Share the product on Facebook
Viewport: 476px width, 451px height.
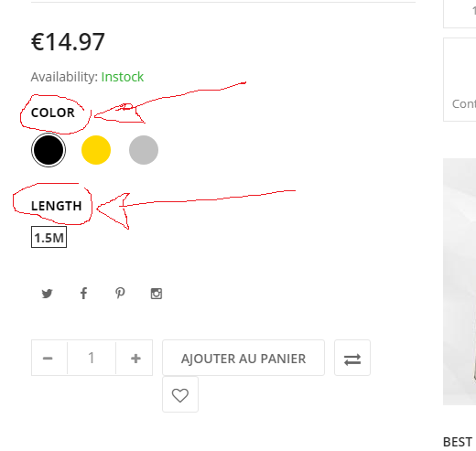tap(83, 294)
